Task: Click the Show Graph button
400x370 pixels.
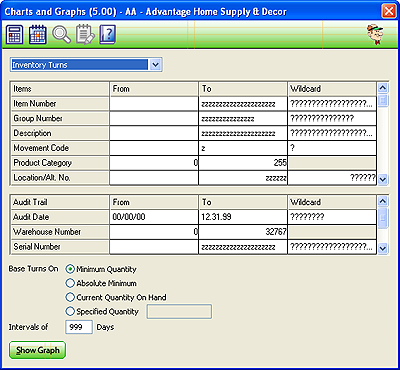Action: click(37, 350)
